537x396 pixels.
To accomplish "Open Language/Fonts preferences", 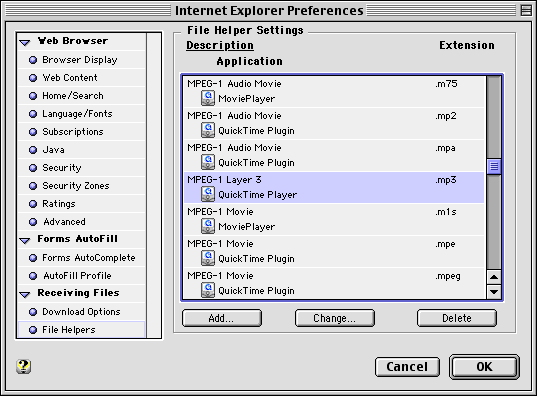I will pos(82,114).
